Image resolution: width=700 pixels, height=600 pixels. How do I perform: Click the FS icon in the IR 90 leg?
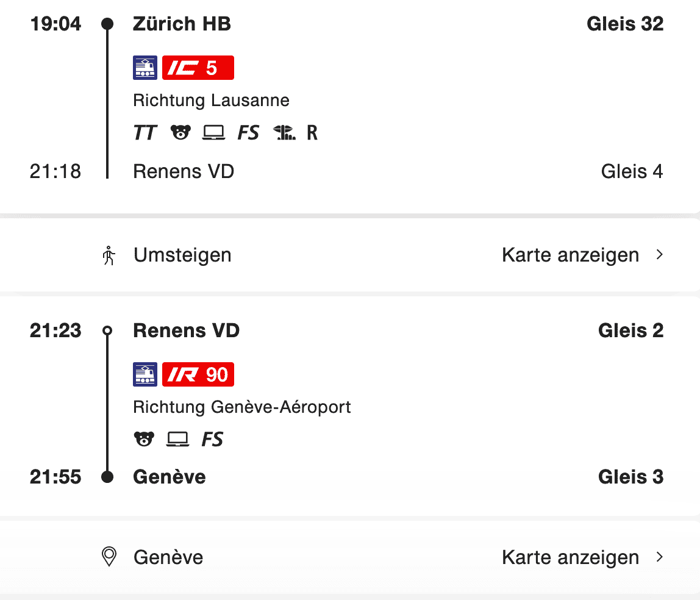tap(212, 439)
